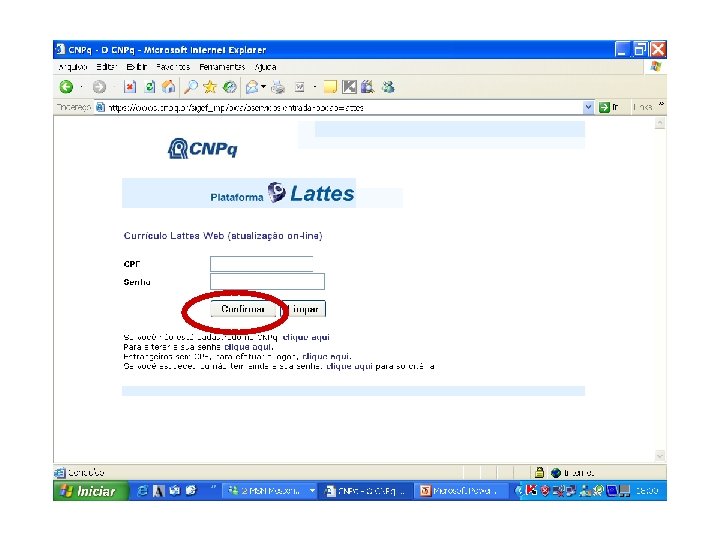Viewport: 720px width, 540px height.
Task: Open the Back button history arrow
Action: (81, 87)
